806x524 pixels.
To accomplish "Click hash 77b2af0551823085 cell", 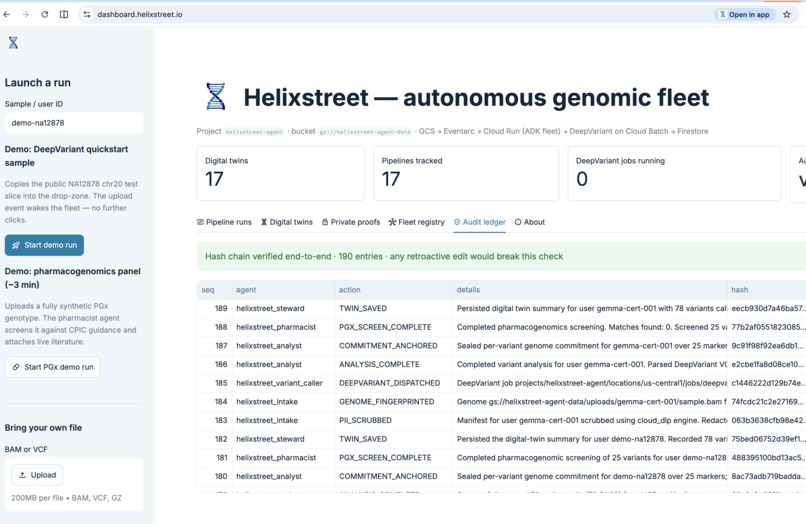I will point(768,327).
